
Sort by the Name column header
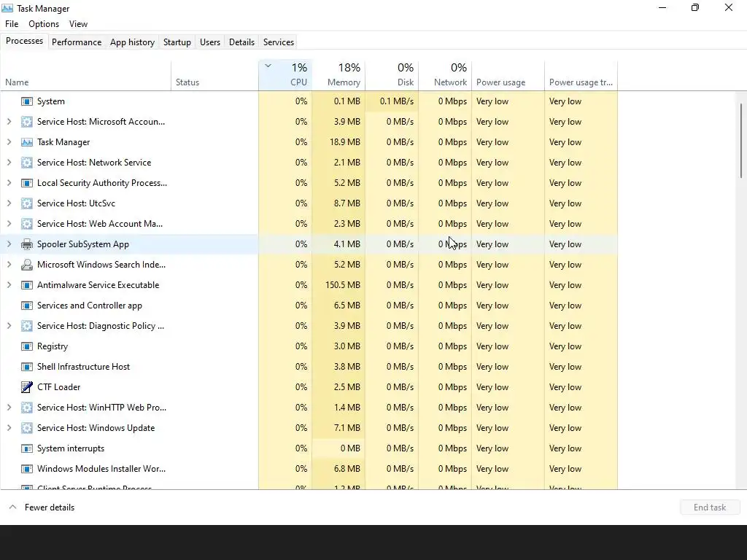(86, 75)
